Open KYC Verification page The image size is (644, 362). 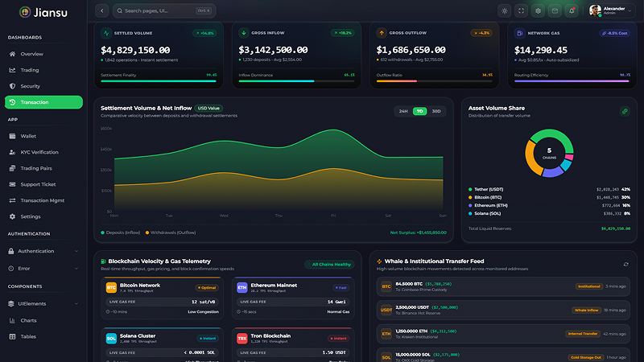click(43, 152)
